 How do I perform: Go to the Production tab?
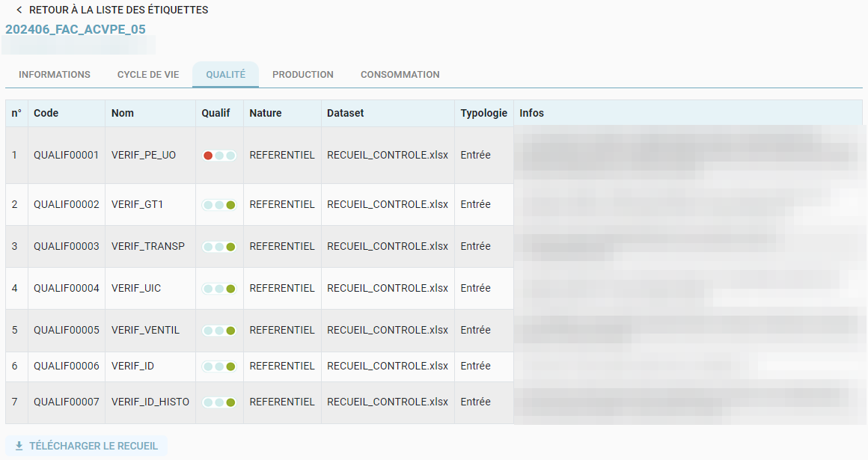[303, 75]
